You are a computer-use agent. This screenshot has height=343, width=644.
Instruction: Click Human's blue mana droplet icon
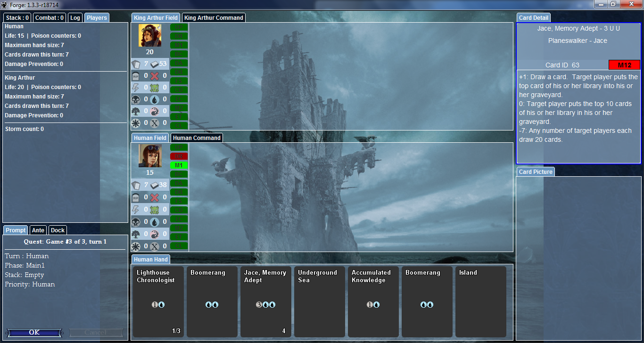click(154, 222)
